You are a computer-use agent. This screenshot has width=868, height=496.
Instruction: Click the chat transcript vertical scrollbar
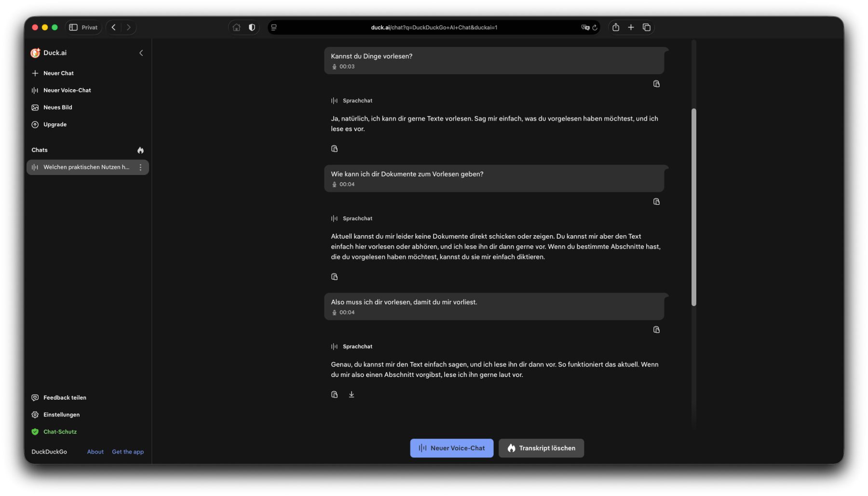694,207
